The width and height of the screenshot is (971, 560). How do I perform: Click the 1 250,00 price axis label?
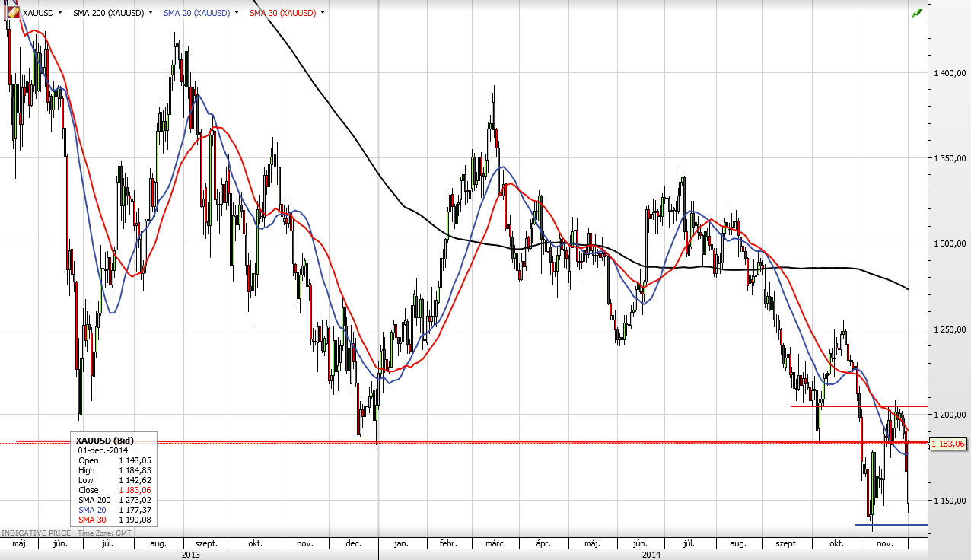point(949,329)
